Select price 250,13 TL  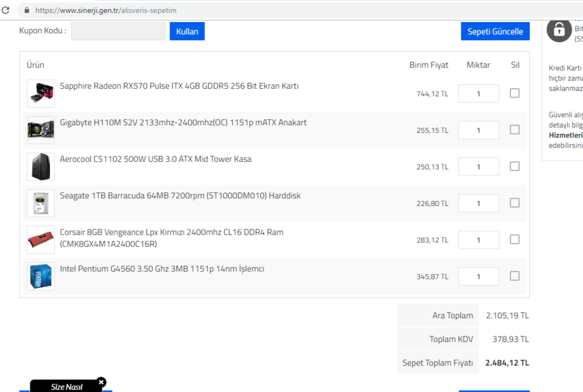pyautogui.click(x=433, y=167)
